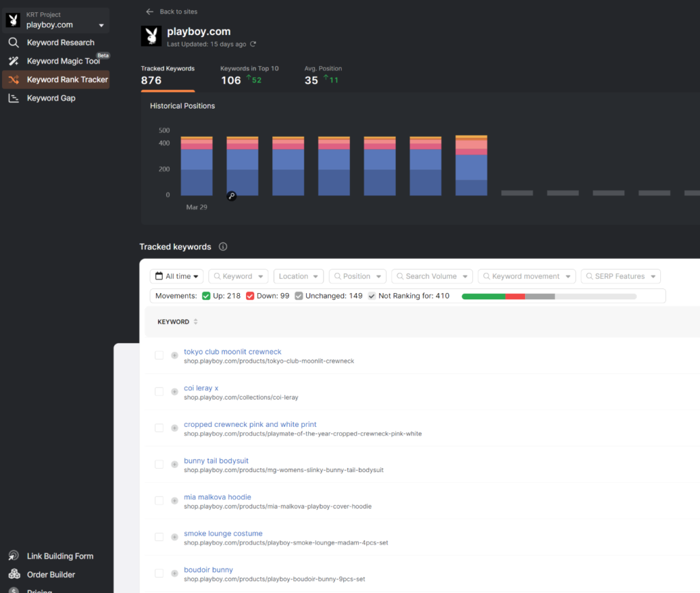Check the smoke lounge costume row checkbox
This screenshot has width=700, height=593.
[x=159, y=537]
